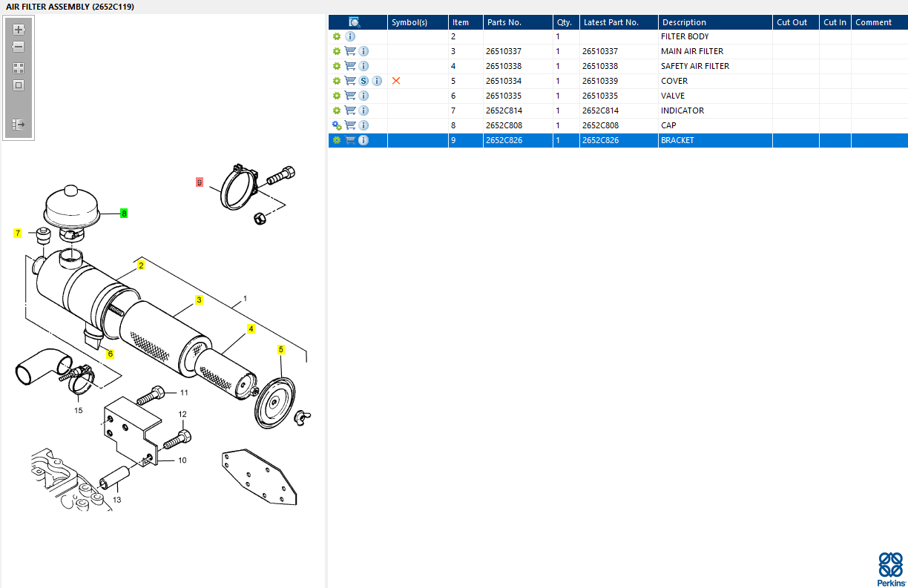Add BRACKET to shopping cart
The width and height of the screenshot is (908, 588).
click(350, 140)
